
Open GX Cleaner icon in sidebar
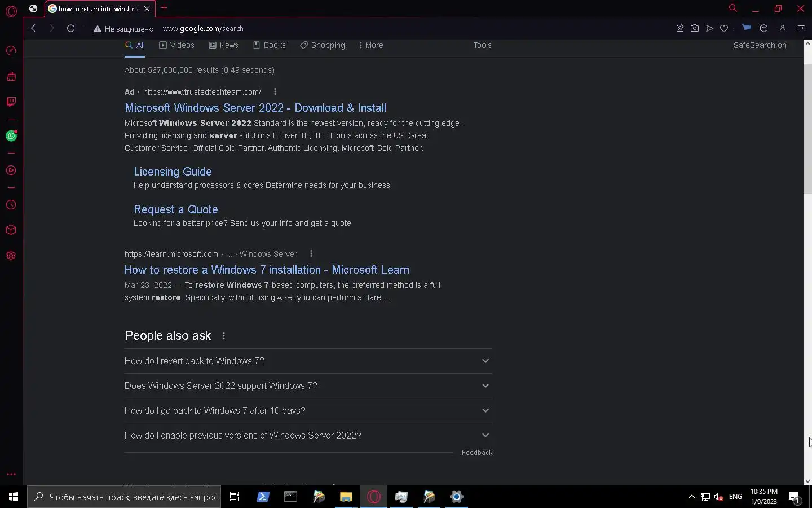pos(11,76)
